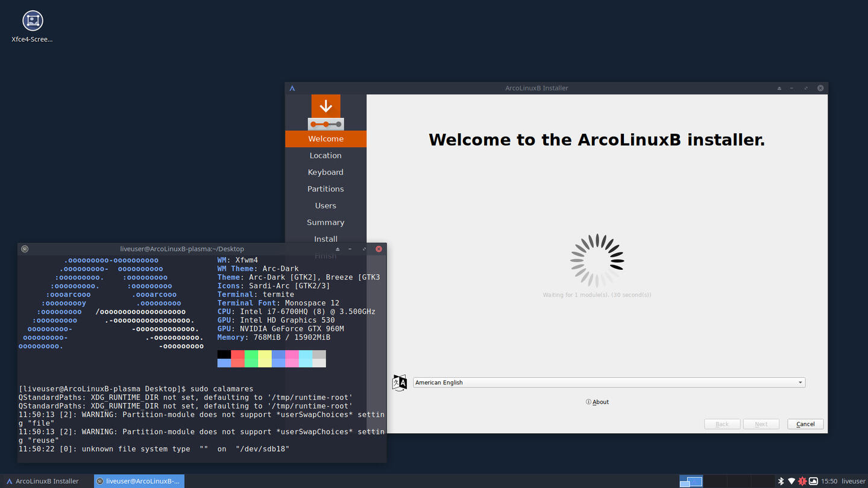The image size is (868, 488).
Task: Select the Users step in installer sidebar
Action: (325, 205)
